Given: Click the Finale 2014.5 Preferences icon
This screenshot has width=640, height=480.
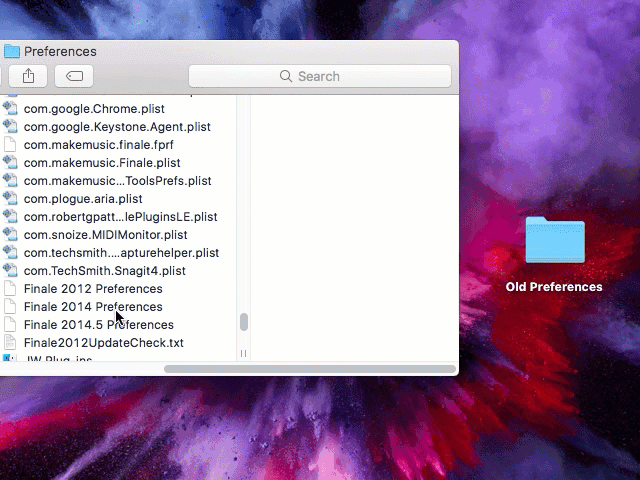Looking at the screenshot, I should coord(11,325).
